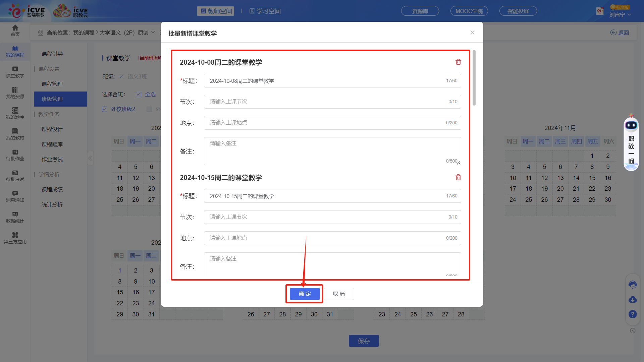
Task: Open the 刘育宁 user account dropdown
Action: (x=620, y=14)
